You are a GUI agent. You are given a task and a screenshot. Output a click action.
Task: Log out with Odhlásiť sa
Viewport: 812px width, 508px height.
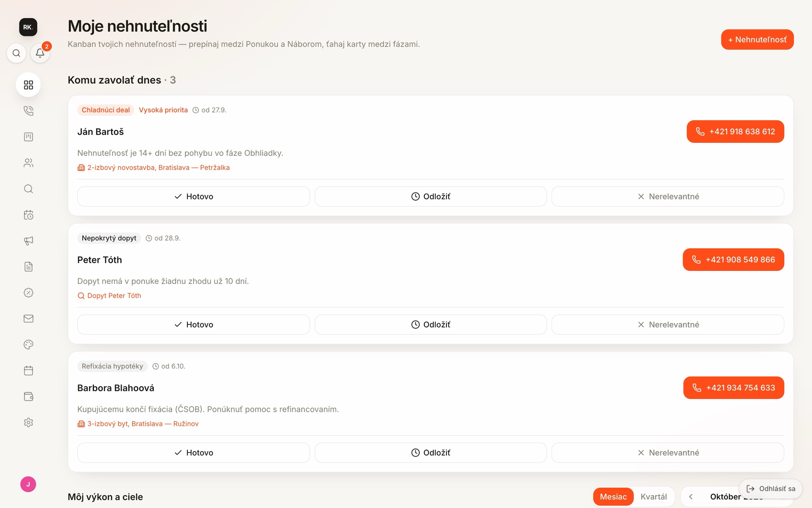[x=771, y=488]
